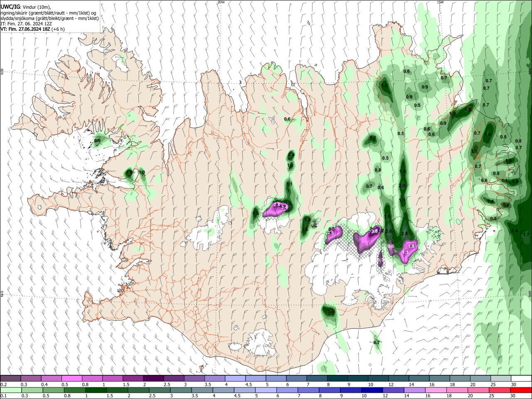This screenshot has width=532, height=399.
Task: Click the 3.4 precipitation value on the map
Action: click(x=285, y=207)
